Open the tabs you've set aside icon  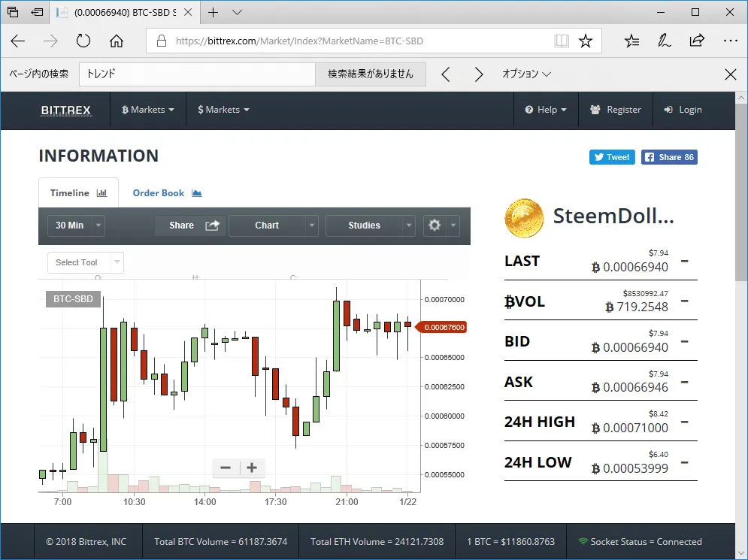[13, 12]
